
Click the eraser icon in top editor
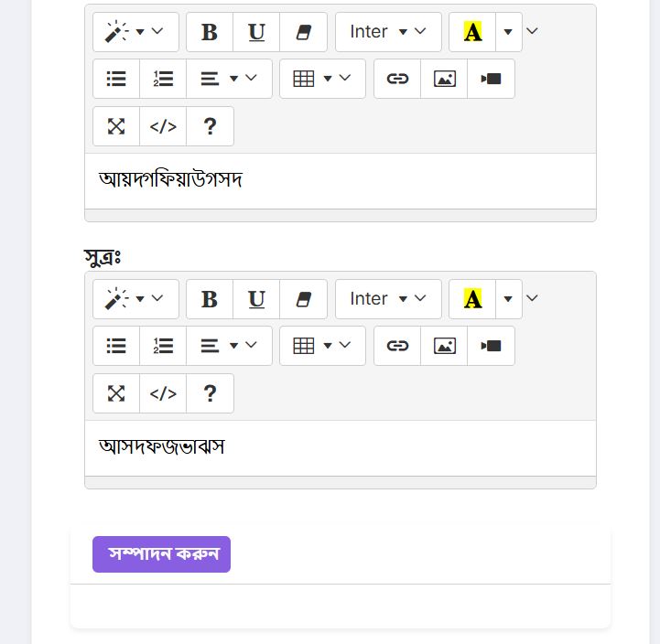coord(304,32)
